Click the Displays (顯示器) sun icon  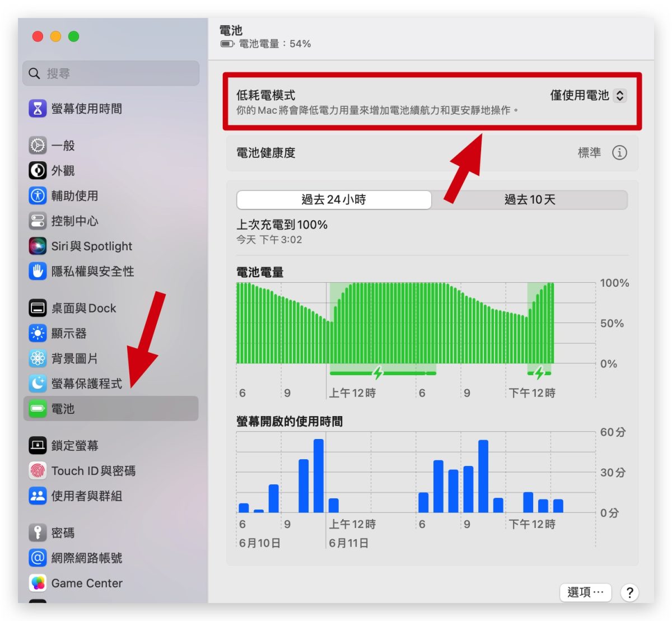[x=38, y=333]
